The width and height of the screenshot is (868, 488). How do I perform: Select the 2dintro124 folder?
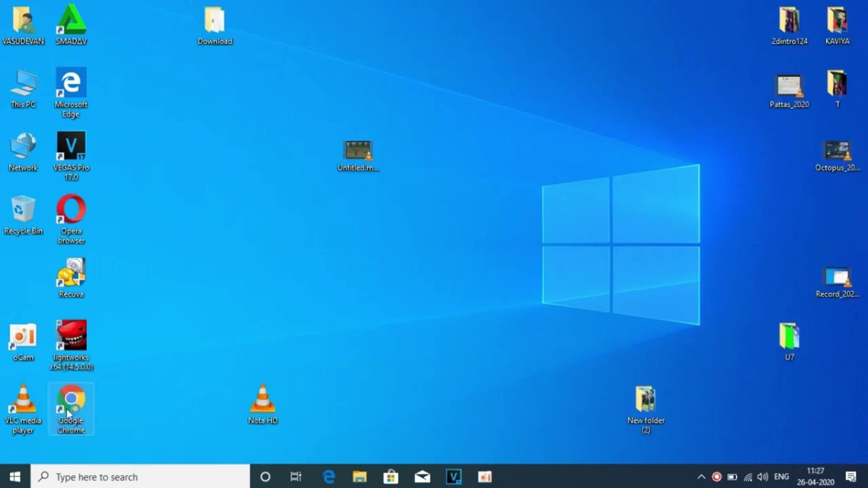789,26
